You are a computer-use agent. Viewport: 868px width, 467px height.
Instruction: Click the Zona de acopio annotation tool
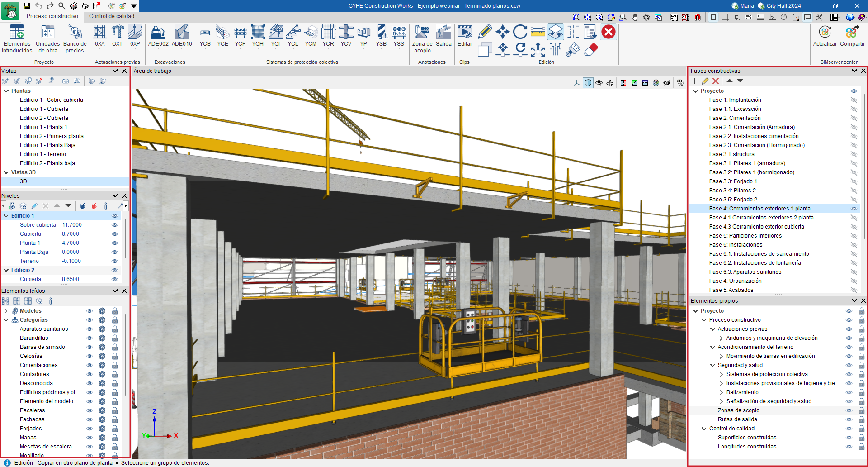tap(422, 33)
